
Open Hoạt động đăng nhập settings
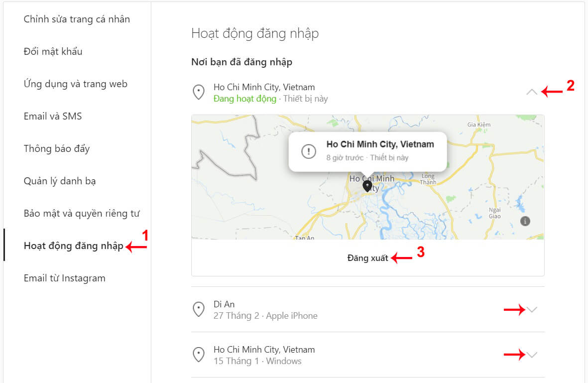point(73,246)
